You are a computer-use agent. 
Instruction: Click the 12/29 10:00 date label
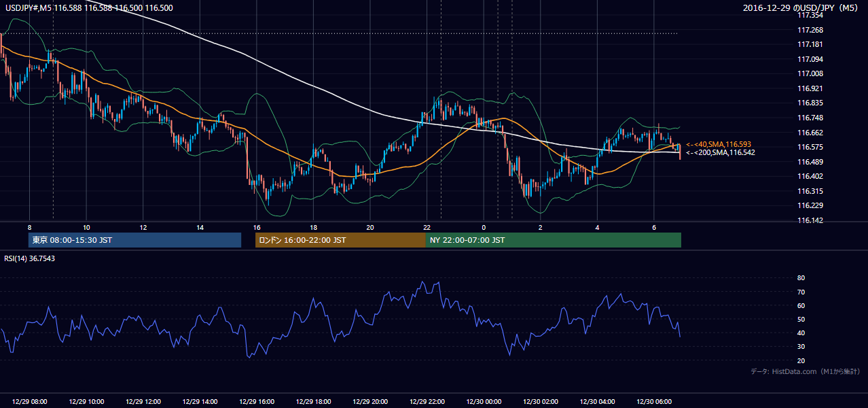[86, 402]
